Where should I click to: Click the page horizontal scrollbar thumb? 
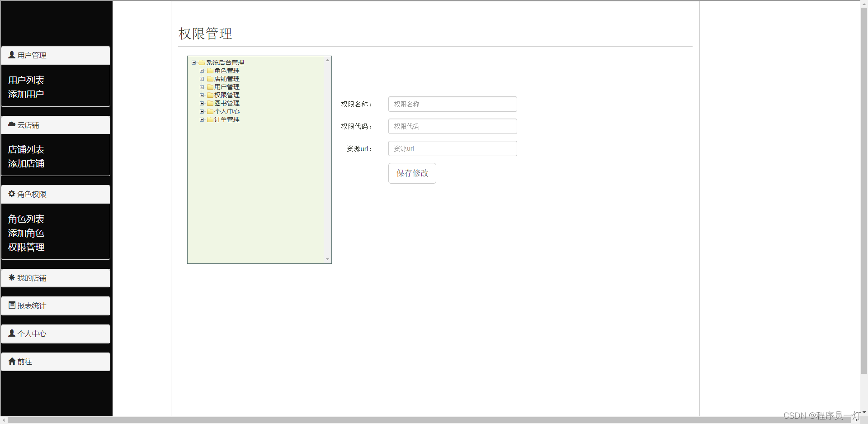pyautogui.click(x=429, y=420)
